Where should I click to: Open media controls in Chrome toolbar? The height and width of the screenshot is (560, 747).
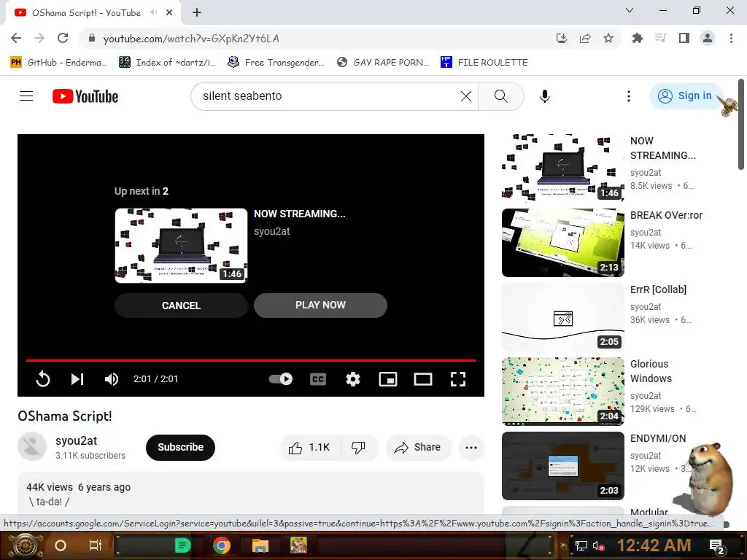pyautogui.click(x=660, y=38)
